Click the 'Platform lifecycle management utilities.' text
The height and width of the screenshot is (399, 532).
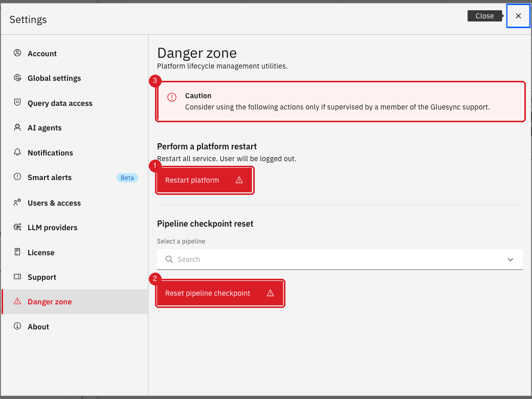point(222,66)
